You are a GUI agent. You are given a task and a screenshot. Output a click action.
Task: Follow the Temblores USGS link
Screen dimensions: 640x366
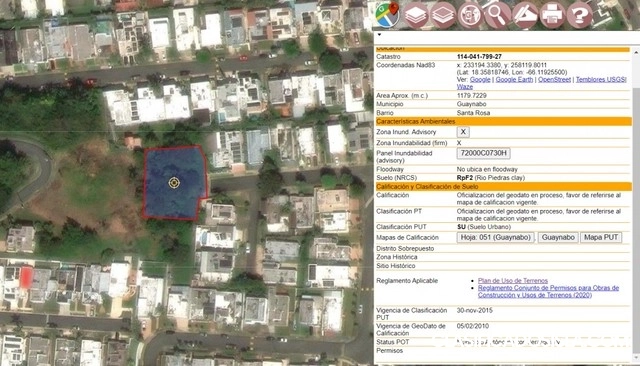[601, 80]
